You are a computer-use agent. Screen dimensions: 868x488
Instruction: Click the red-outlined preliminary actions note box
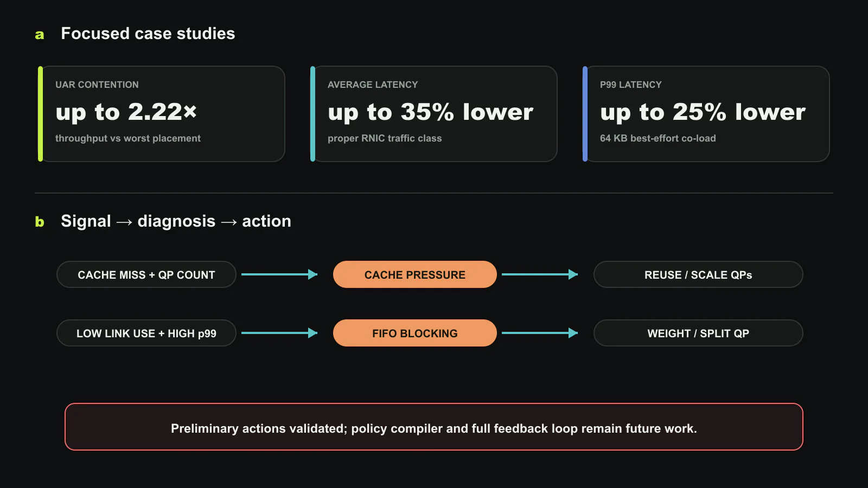pyautogui.click(x=434, y=427)
